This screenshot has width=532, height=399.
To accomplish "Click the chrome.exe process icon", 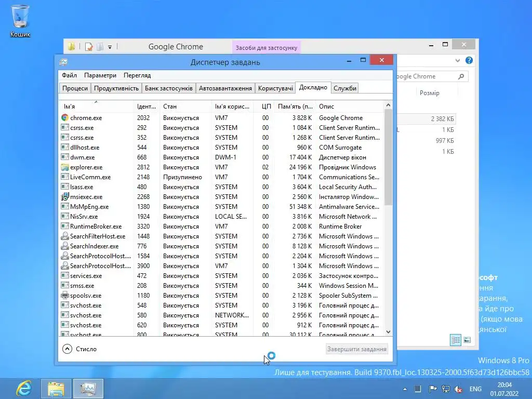I will 64,118.
